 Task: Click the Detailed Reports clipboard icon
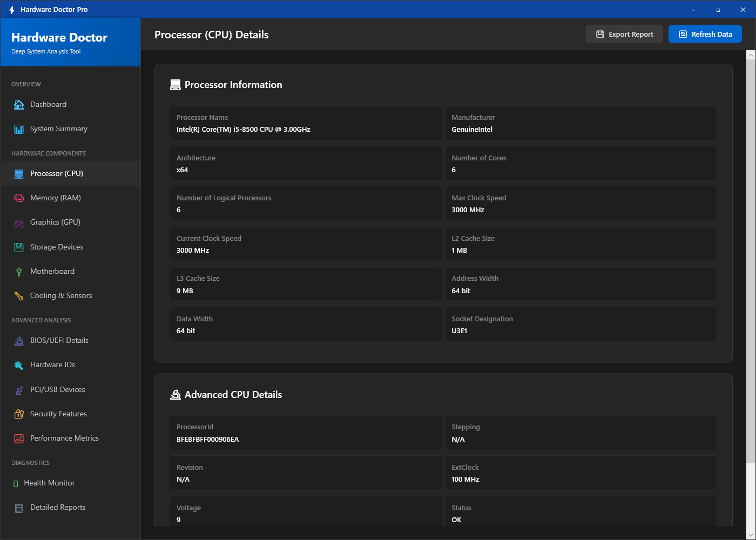[19, 508]
